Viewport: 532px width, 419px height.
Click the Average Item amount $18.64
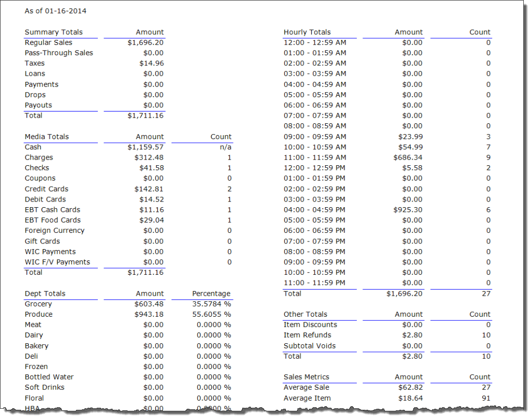(x=410, y=399)
